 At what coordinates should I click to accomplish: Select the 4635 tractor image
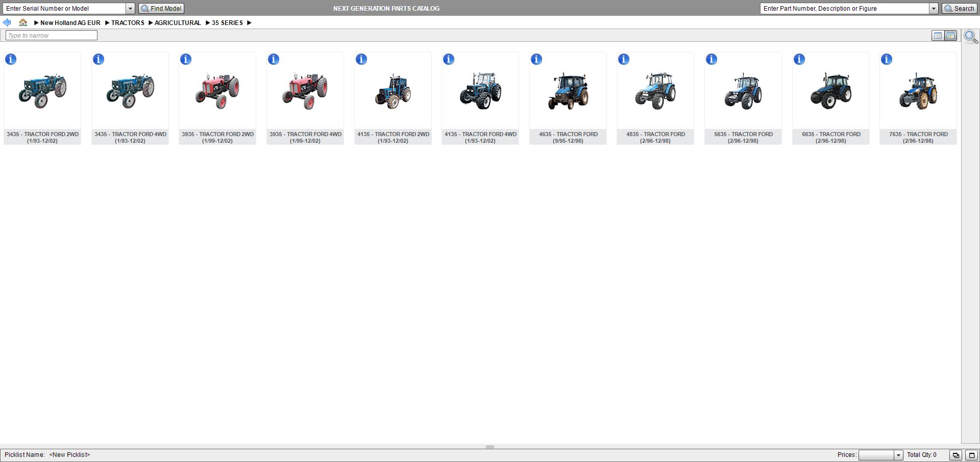(568, 91)
